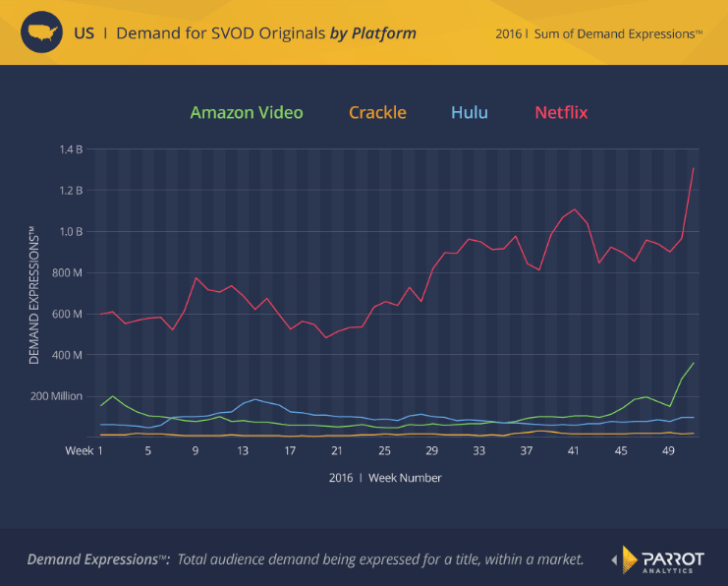Click the 200 Million axis label
Image resolution: width=728 pixels, height=586 pixels.
click(x=56, y=396)
